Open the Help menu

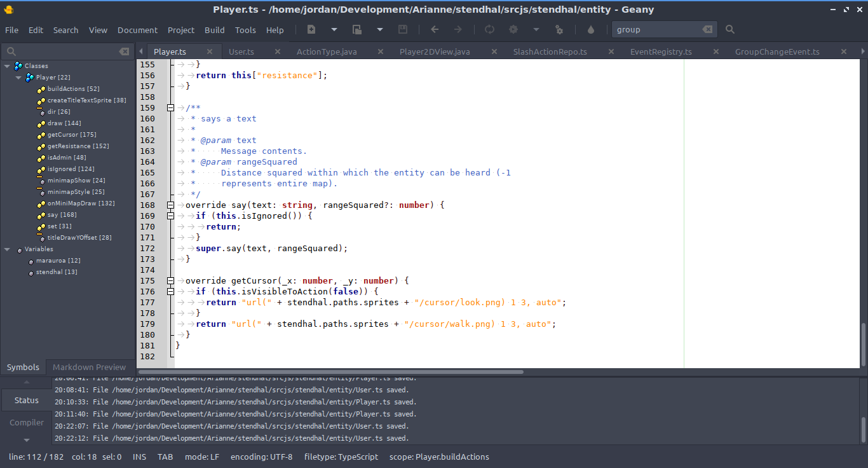tap(275, 30)
